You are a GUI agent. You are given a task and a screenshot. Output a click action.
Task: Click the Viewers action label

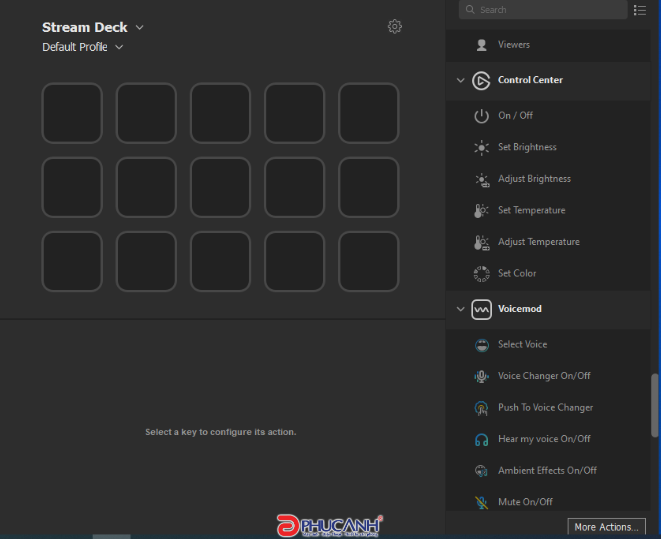pyautogui.click(x=514, y=45)
